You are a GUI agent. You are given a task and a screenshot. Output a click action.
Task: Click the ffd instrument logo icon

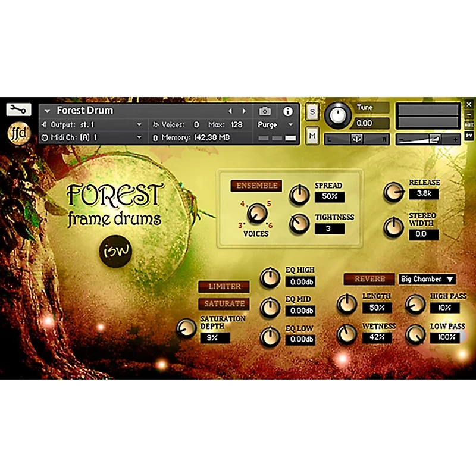(x=18, y=132)
